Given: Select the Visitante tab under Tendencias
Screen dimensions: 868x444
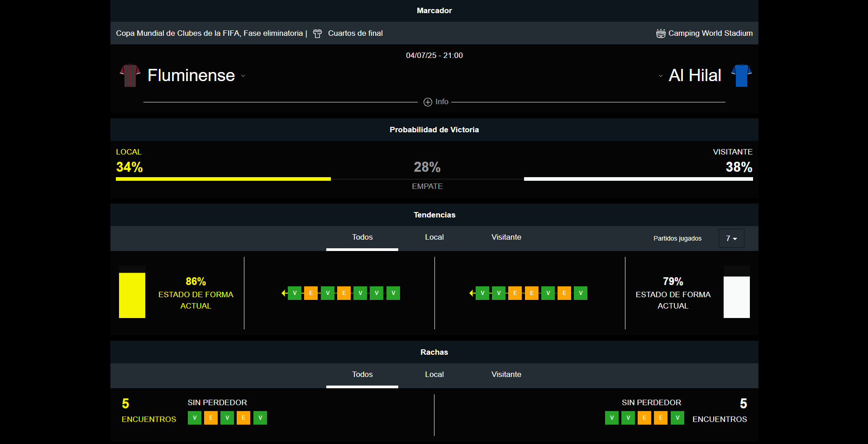Looking at the screenshot, I should pyautogui.click(x=506, y=237).
